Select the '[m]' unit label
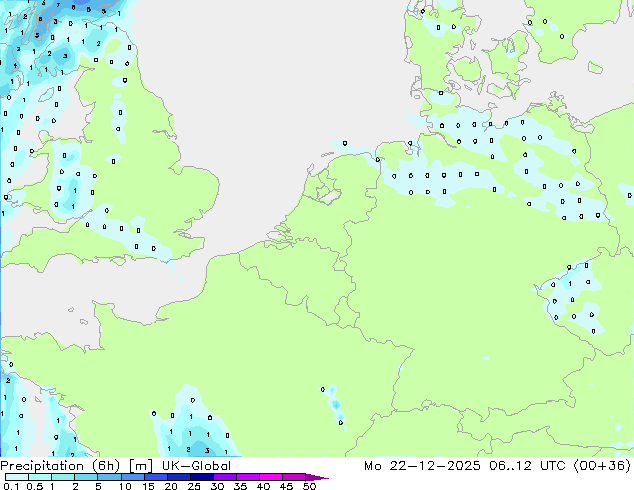This screenshot has height=490, width=634. [x=141, y=466]
